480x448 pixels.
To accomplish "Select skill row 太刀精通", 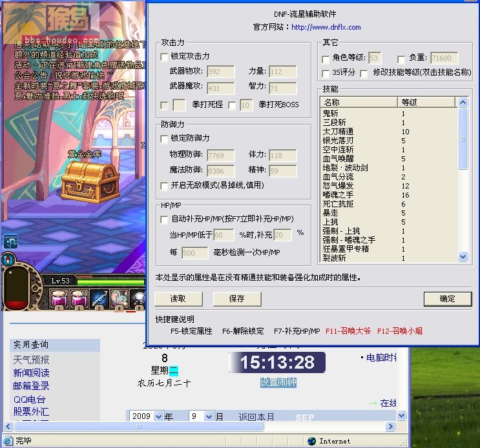I will [x=389, y=132].
